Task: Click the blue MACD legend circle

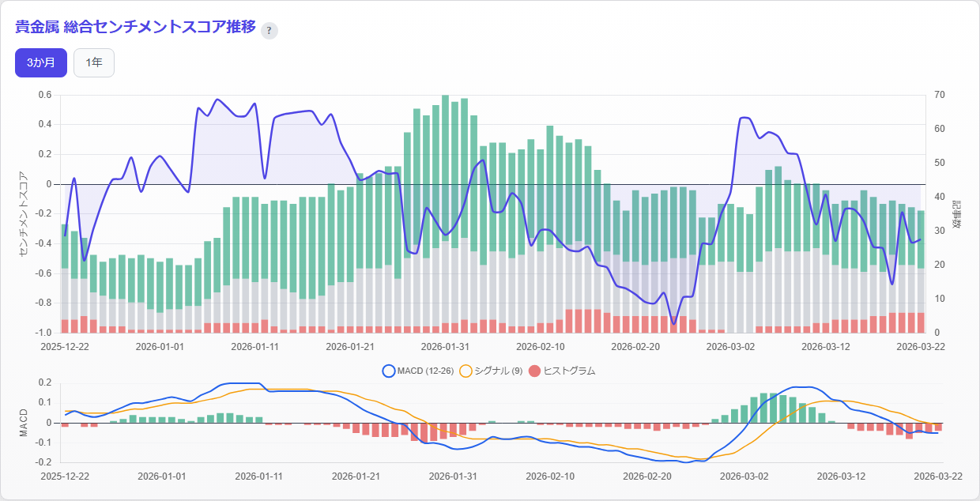Action: [387, 371]
